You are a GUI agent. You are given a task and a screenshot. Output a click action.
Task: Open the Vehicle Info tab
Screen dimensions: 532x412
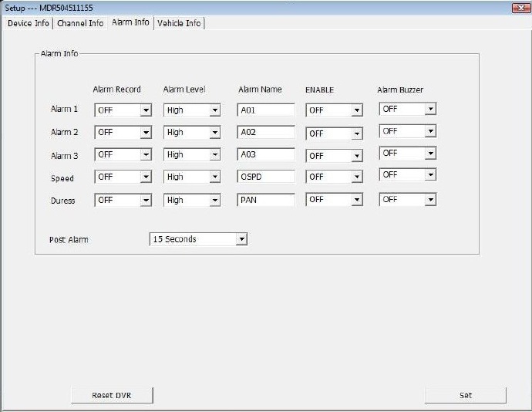coord(179,23)
